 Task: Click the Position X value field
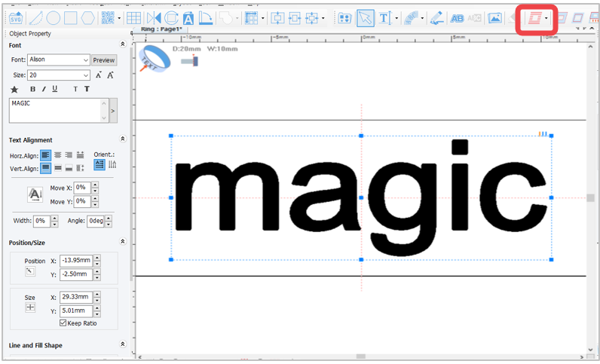[x=76, y=261]
